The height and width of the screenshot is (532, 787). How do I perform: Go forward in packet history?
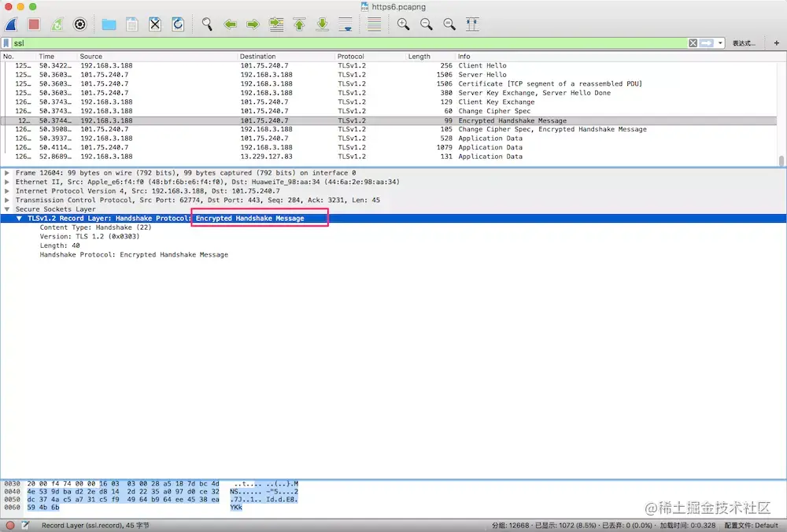pos(253,24)
